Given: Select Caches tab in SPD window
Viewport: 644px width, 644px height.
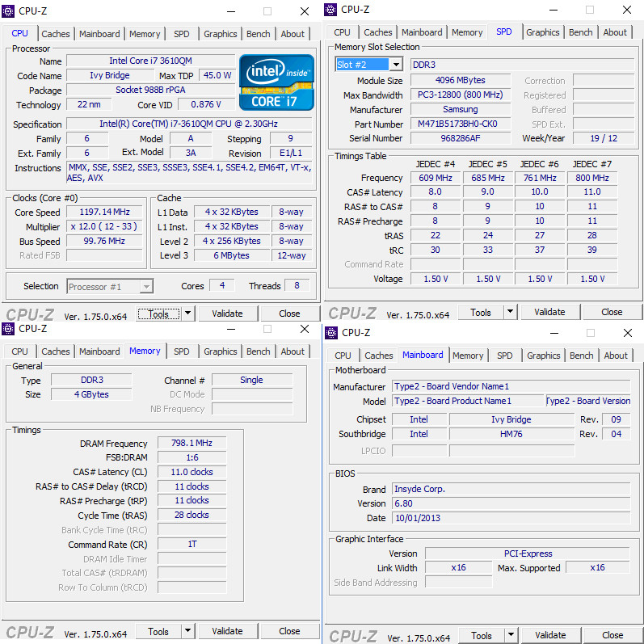Looking at the screenshot, I should [x=378, y=32].
